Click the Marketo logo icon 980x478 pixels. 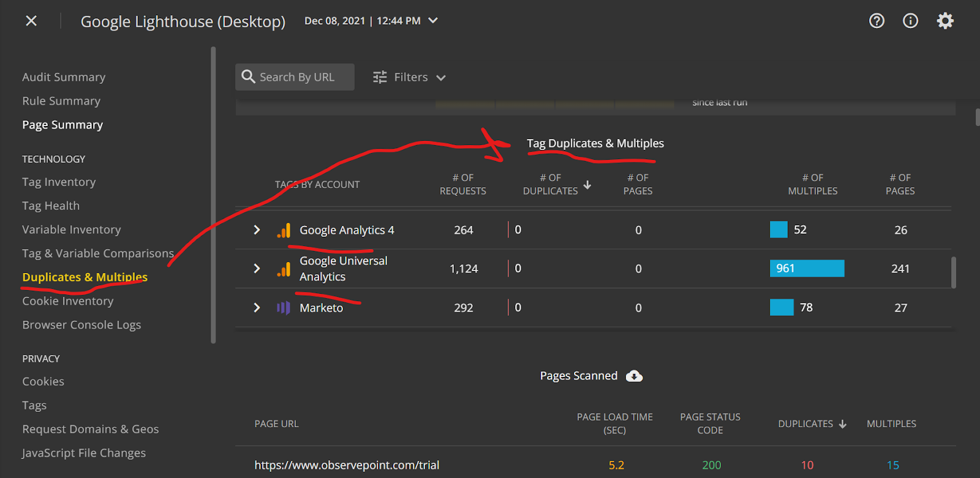(x=284, y=308)
